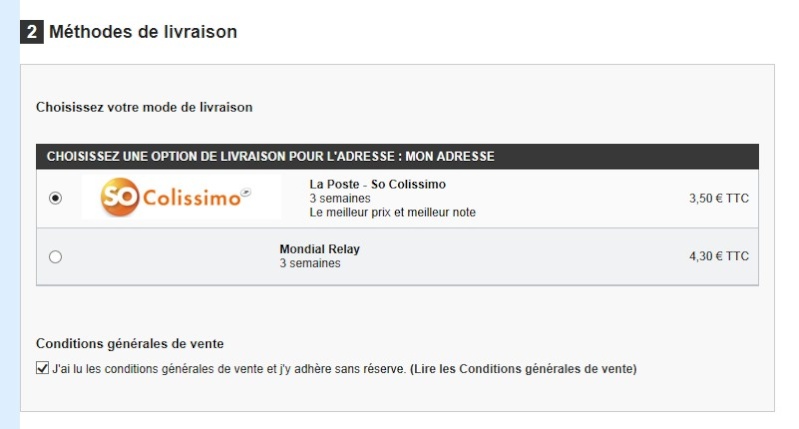Select the So Colissimo radio button
Screen dimensions: 799x429
(55, 198)
